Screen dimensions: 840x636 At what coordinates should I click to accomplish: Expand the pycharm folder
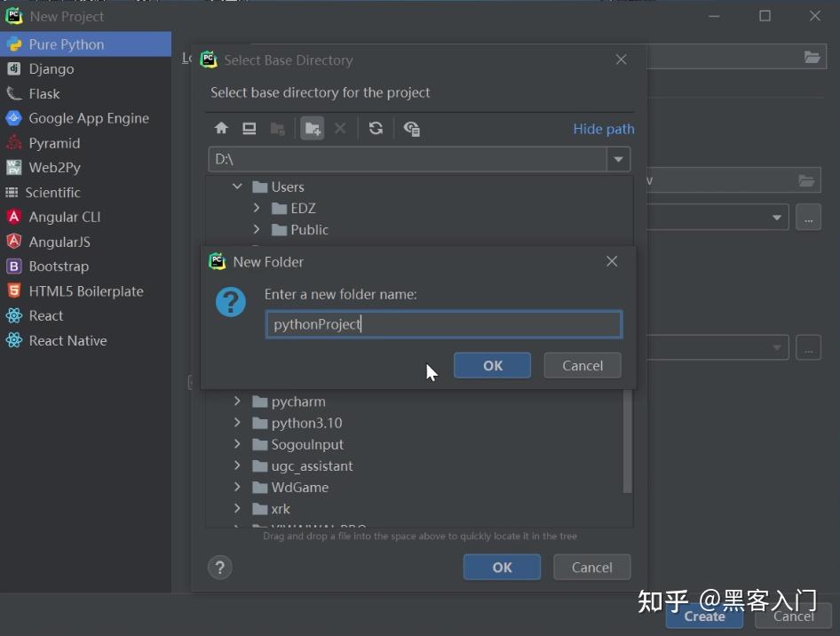236,401
